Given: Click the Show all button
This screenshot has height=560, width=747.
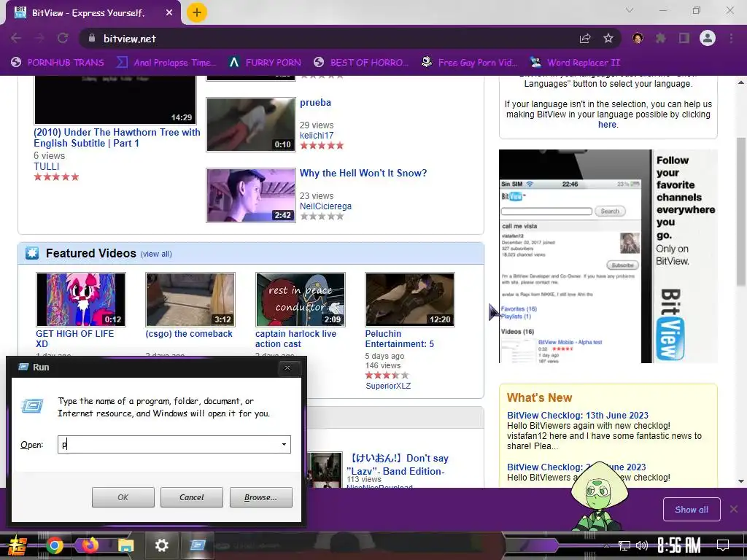Looking at the screenshot, I should [x=692, y=510].
